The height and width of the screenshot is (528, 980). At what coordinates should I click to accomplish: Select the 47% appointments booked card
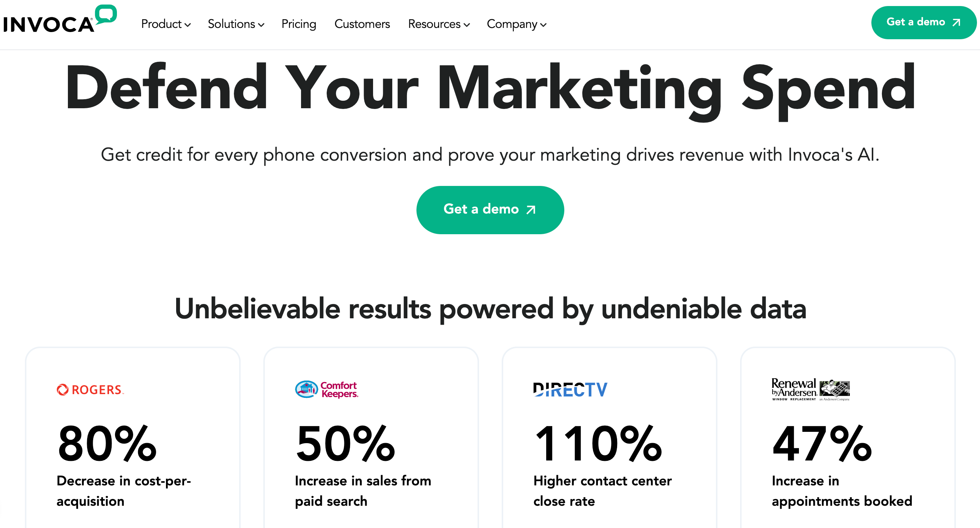point(848,437)
